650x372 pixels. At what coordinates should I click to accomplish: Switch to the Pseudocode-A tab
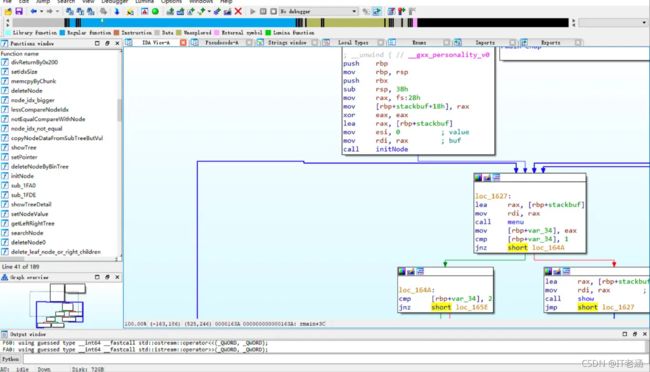(221, 42)
